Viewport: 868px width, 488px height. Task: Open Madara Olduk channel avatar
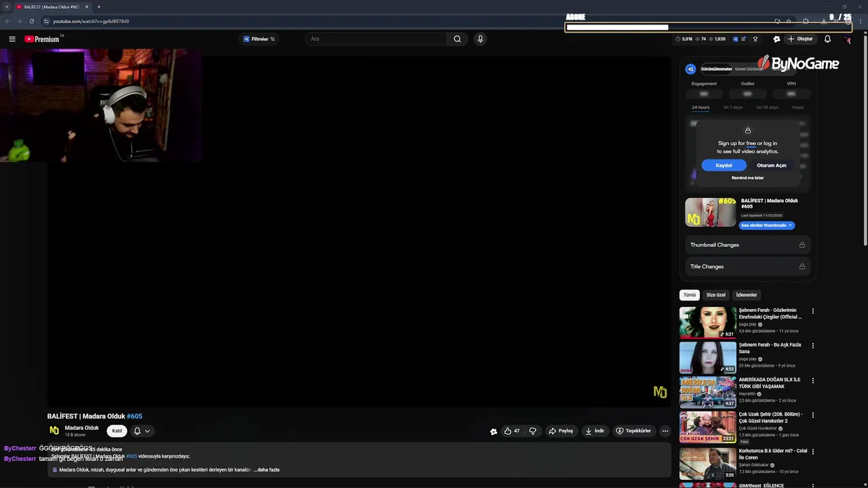coord(54,431)
